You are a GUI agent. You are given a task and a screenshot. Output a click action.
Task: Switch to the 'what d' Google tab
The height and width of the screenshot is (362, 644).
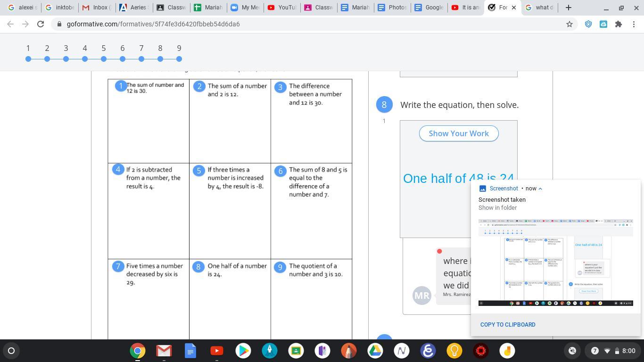[x=540, y=8]
